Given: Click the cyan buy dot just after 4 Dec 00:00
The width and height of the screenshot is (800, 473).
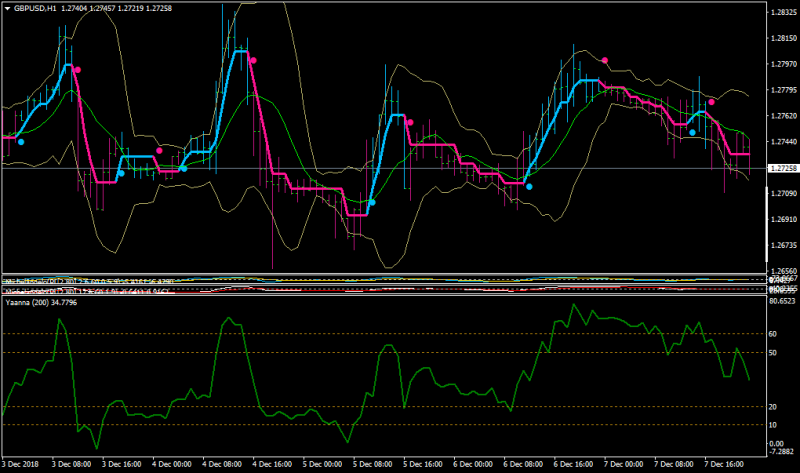Looking at the screenshot, I should coord(184,168).
